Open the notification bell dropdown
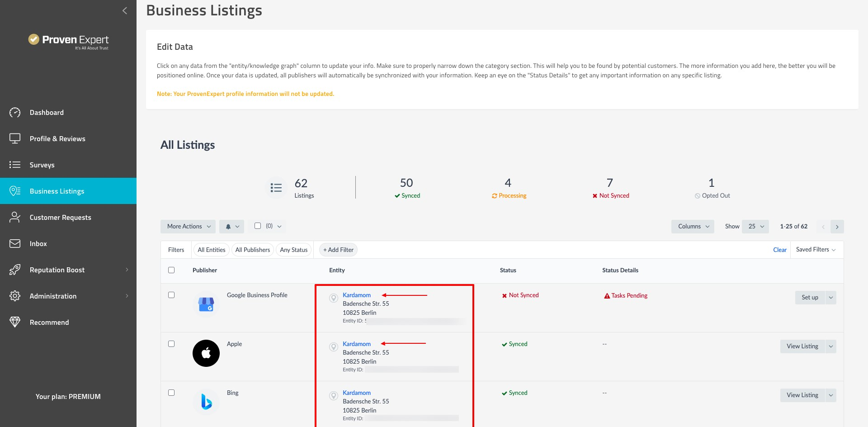 [x=232, y=227]
